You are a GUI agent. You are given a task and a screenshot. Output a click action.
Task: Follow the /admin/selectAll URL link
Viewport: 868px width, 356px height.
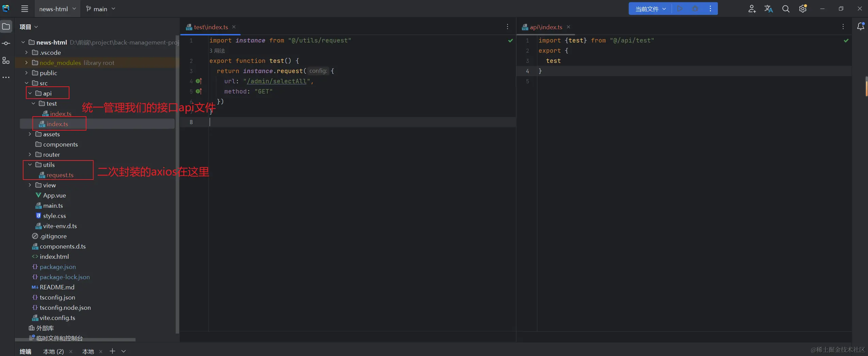pos(276,81)
